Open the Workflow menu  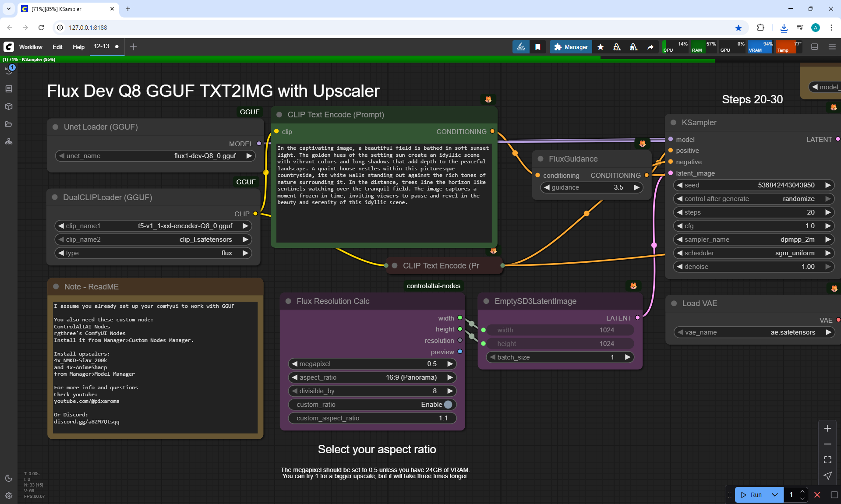tap(31, 47)
